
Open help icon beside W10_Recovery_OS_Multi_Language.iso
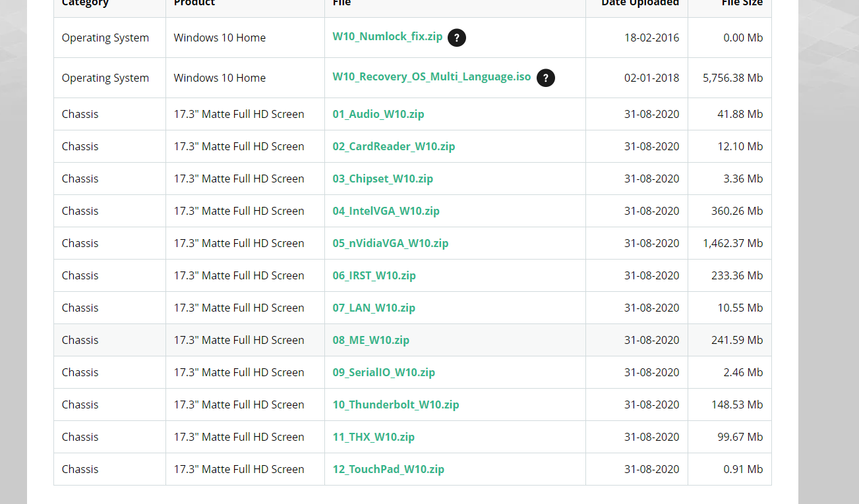(x=546, y=78)
